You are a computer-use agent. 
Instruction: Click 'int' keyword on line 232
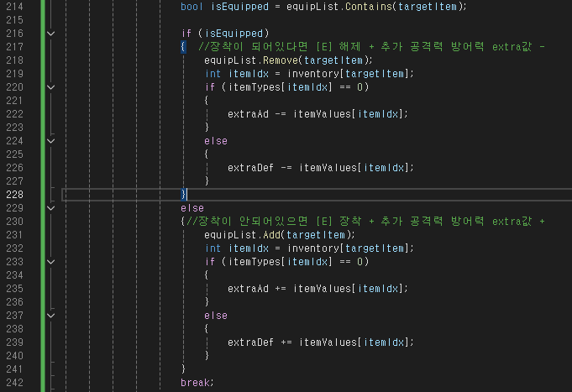213,248
